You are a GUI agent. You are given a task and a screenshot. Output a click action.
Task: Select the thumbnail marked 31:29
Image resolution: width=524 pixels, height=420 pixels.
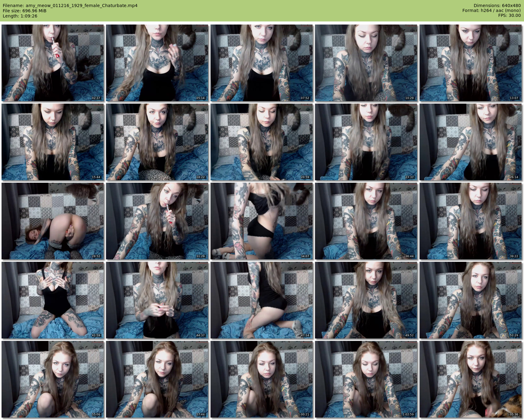pos(157,221)
